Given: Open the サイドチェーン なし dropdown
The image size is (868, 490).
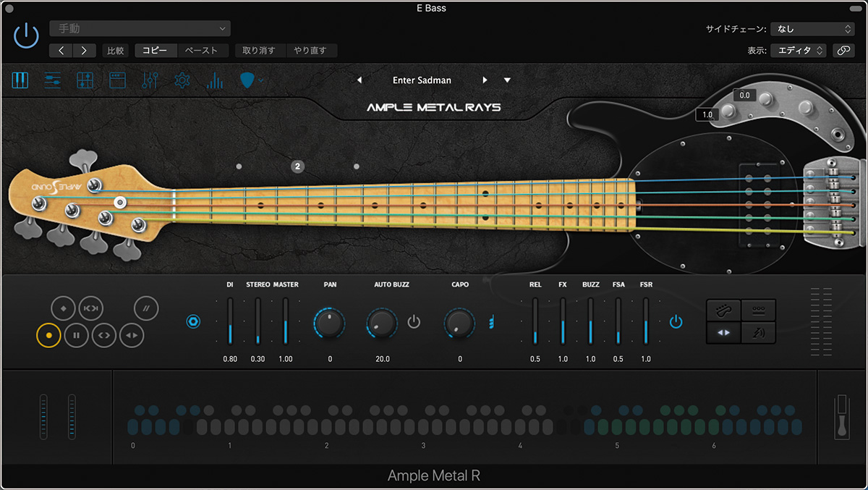Looking at the screenshot, I should click(x=813, y=29).
